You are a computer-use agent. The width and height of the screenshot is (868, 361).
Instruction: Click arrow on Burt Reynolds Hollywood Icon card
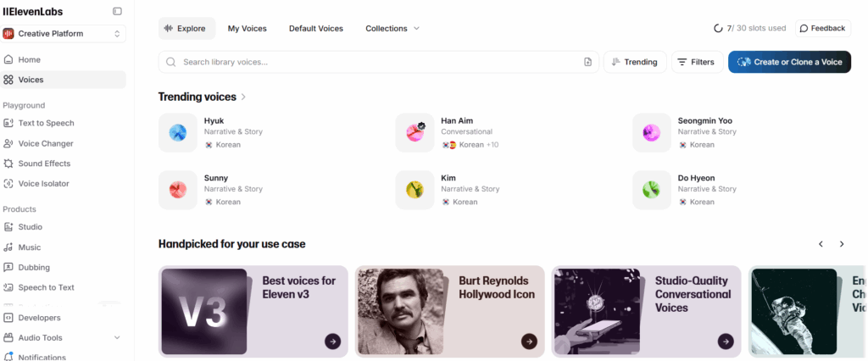coord(529,342)
